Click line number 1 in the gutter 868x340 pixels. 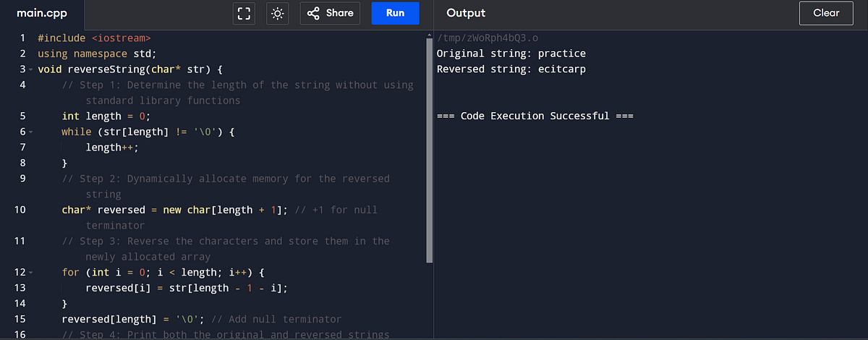click(x=22, y=38)
